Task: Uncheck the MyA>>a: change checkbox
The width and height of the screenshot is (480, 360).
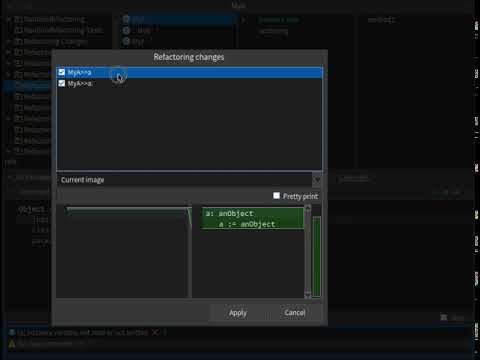Action: 62,83
